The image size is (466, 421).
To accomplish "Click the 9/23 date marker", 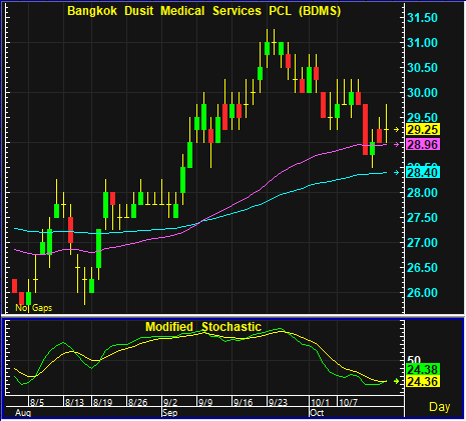I will point(278,402).
